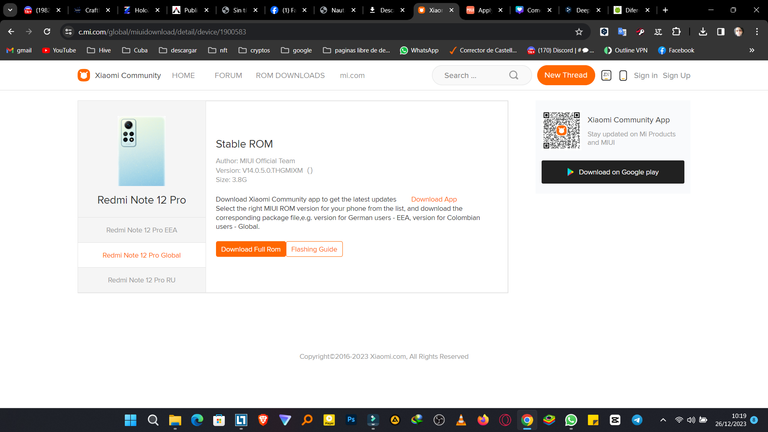The width and height of the screenshot is (768, 432).
Task: Open the FORUM menu item
Action: (x=228, y=75)
